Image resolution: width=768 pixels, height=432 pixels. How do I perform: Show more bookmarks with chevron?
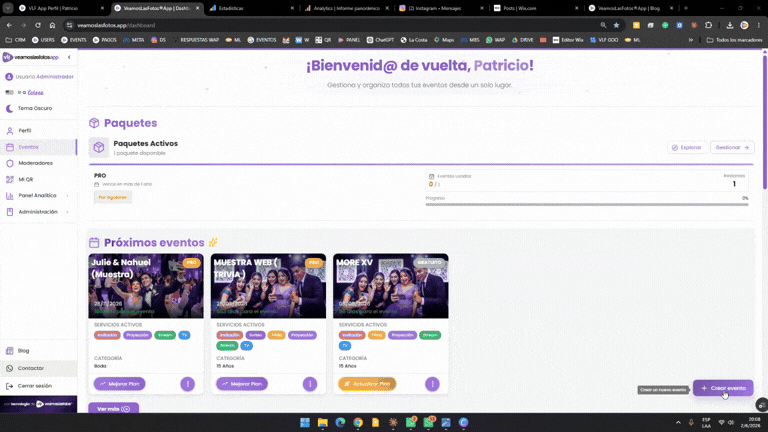691,40
